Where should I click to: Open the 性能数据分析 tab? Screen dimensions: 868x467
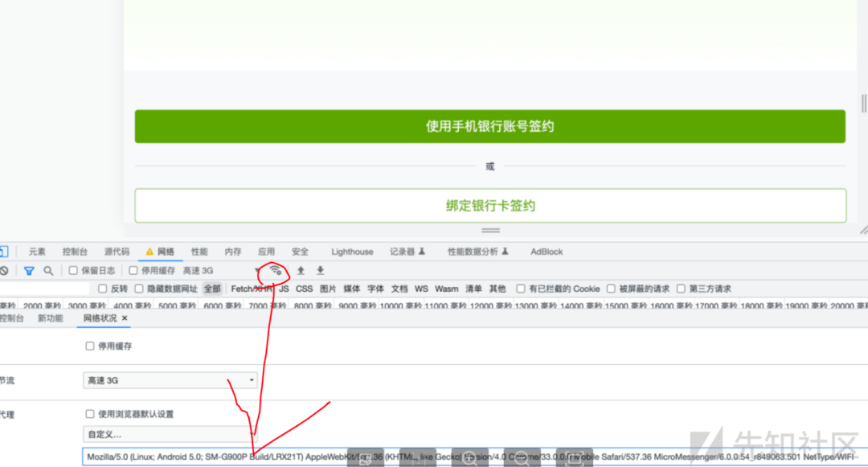pyautogui.click(x=477, y=252)
